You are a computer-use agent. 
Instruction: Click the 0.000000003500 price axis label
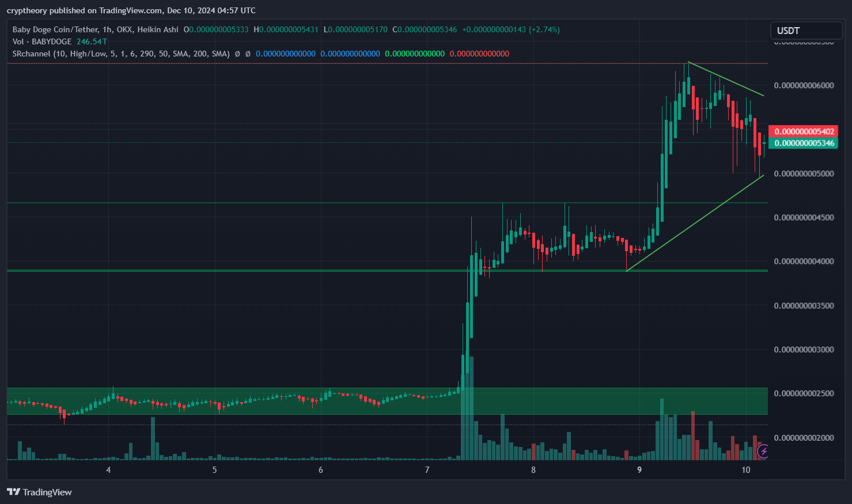[x=804, y=305]
